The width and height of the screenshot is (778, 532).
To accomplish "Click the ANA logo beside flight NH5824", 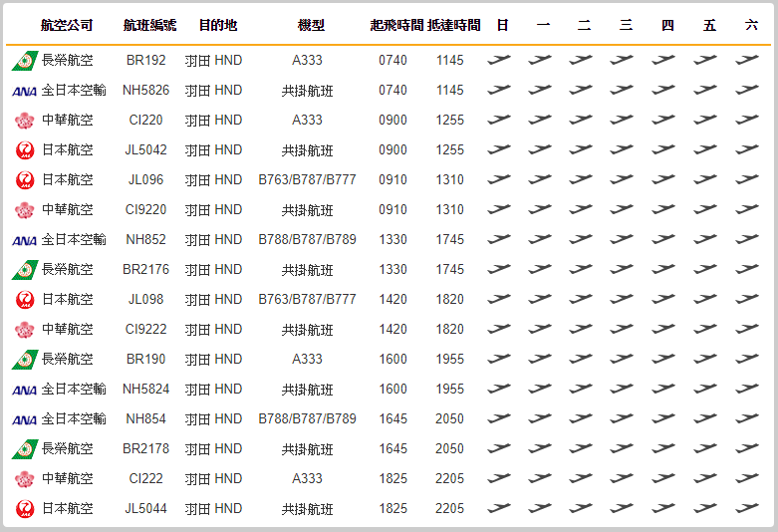I will coord(24,391).
